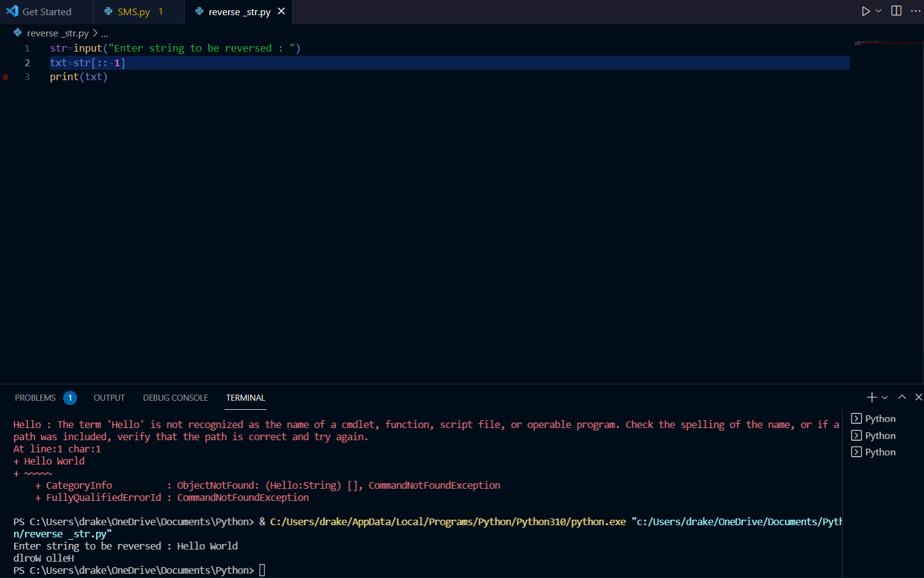Switch to the OUTPUT panel tab
The width and height of the screenshot is (924, 578).
pyautogui.click(x=109, y=398)
